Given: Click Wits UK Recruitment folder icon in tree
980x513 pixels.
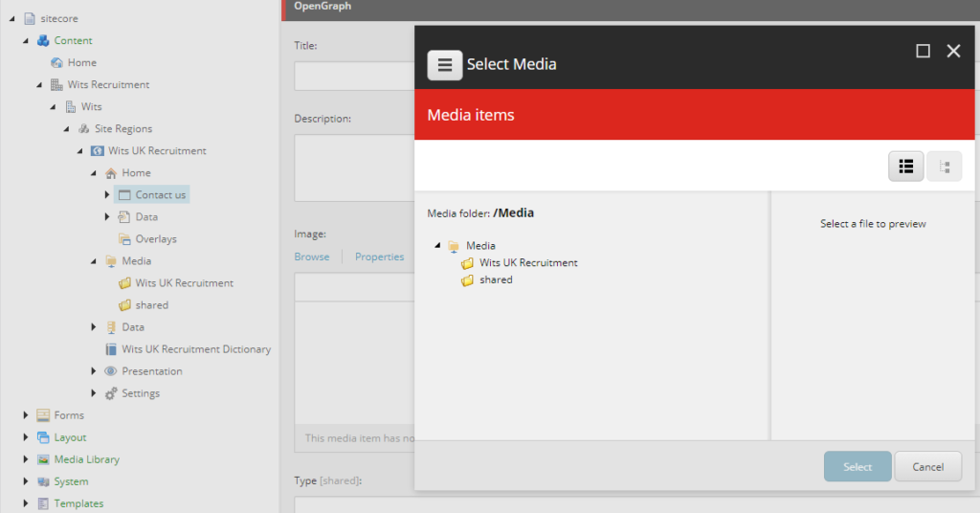Looking at the screenshot, I should point(124,283).
